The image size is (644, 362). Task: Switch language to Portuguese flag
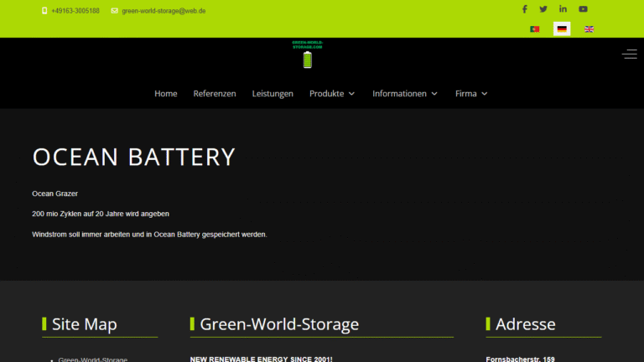pos(534,29)
